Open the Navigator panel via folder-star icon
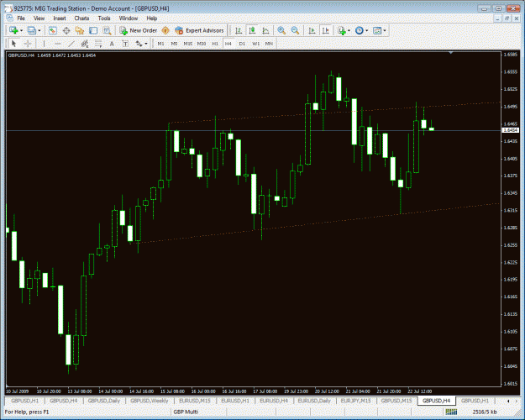Viewport: 525px width, 420px height. tap(80, 31)
